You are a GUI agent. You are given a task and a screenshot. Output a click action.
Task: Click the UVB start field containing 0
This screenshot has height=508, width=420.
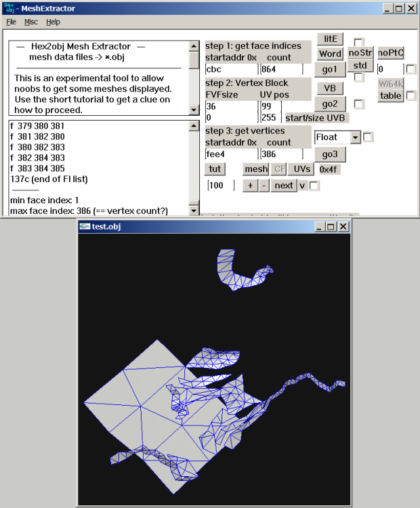[232, 117]
